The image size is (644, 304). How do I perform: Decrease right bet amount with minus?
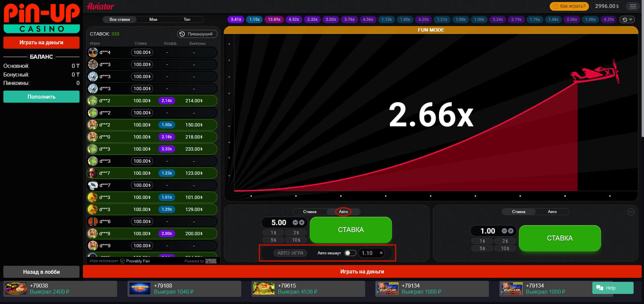504,231
